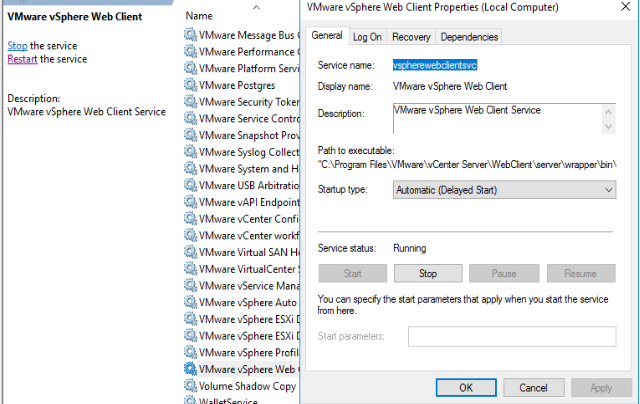Image resolution: width=640 pixels, height=404 pixels.
Task: Click gear icon for VMware VirtualCenter Server
Action: [x=190, y=269]
